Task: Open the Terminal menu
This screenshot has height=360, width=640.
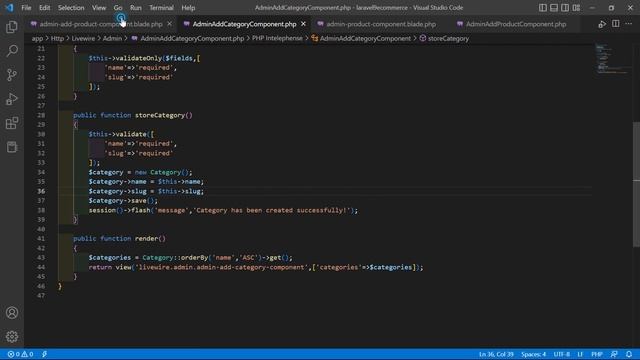Action: pyautogui.click(x=161, y=7)
